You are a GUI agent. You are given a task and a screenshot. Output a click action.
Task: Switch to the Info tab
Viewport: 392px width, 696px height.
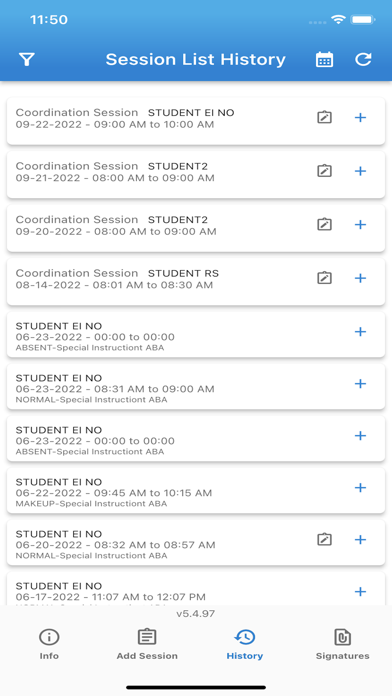click(x=49, y=644)
